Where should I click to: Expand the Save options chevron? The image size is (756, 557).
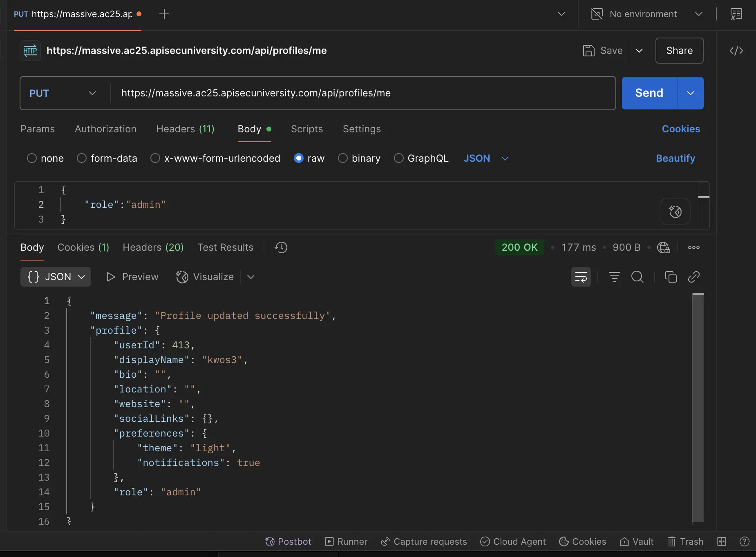(x=639, y=51)
